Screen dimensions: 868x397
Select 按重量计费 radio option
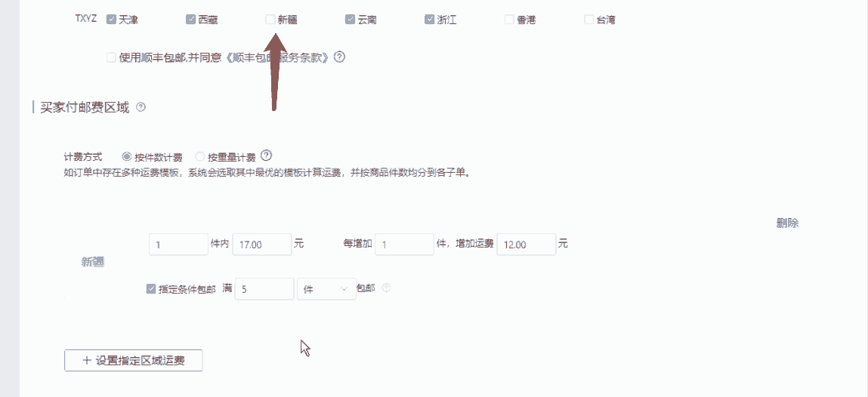pos(200,156)
